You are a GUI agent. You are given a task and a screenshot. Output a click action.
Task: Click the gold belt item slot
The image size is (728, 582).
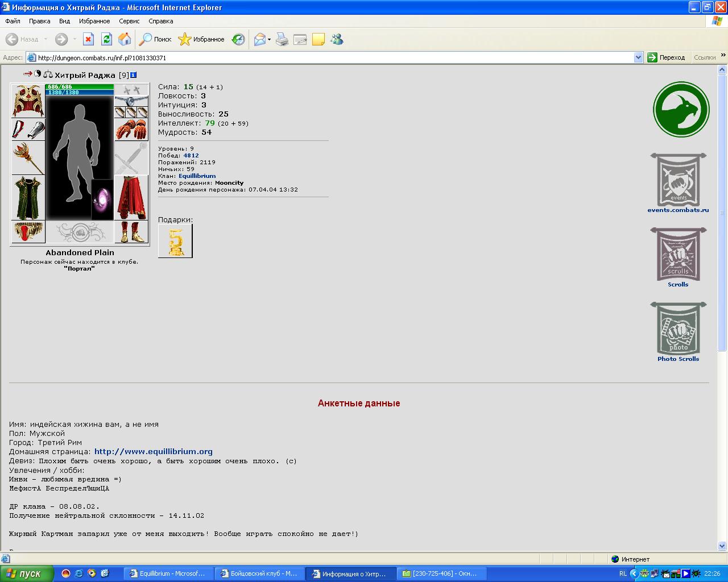[28, 232]
